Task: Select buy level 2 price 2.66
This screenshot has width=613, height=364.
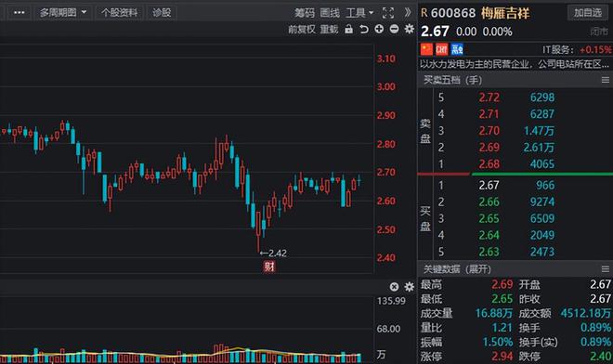Action: coord(489,201)
